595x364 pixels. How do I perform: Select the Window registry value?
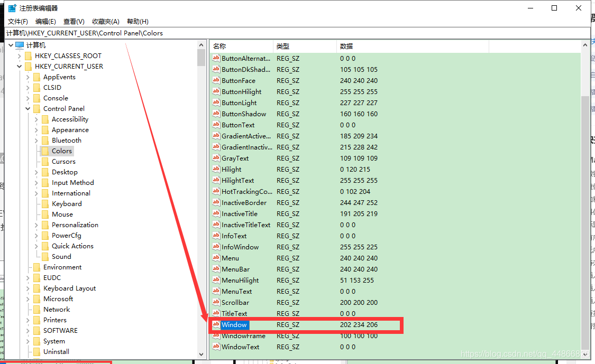[234, 325]
